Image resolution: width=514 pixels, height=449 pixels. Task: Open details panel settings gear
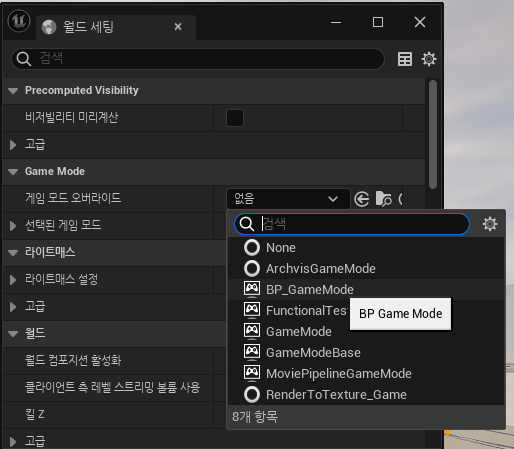[429, 59]
